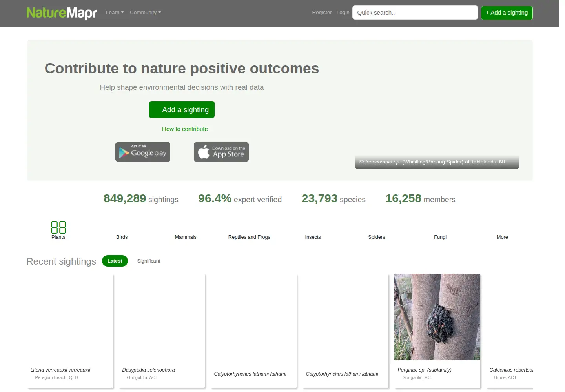
Task: Click the header '+ Add a sighting' button
Action: click(507, 13)
